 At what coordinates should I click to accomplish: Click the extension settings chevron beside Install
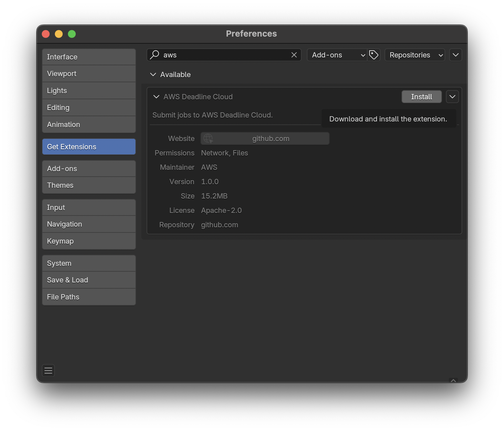(452, 97)
